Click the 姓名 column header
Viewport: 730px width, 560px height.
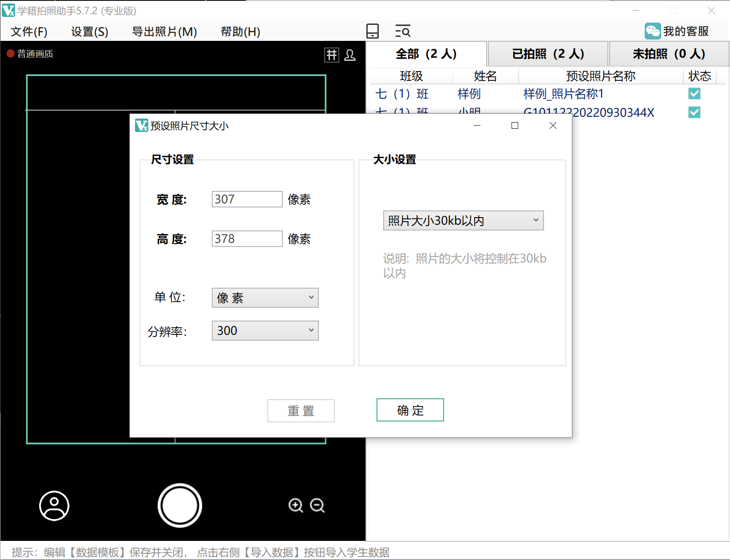point(485,76)
